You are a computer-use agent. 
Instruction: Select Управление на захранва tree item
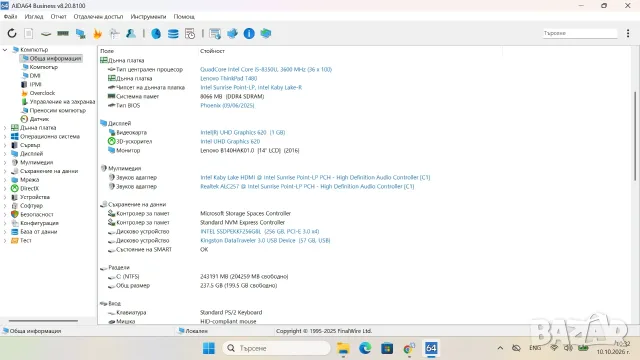pyautogui.click(x=62, y=102)
